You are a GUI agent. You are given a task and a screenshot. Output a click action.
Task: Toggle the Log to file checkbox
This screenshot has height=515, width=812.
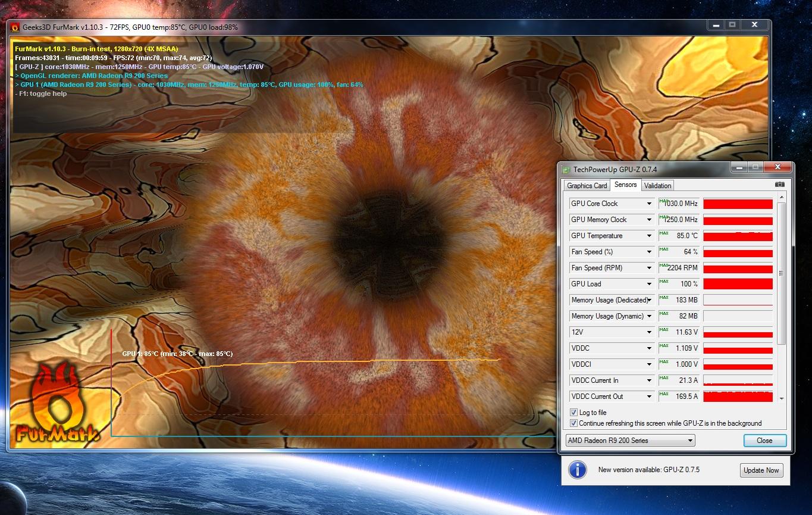click(x=573, y=413)
